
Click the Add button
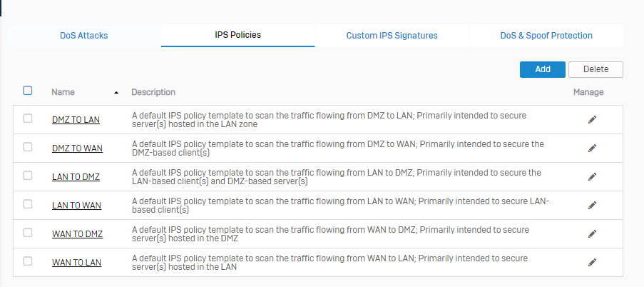pos(543,69)
